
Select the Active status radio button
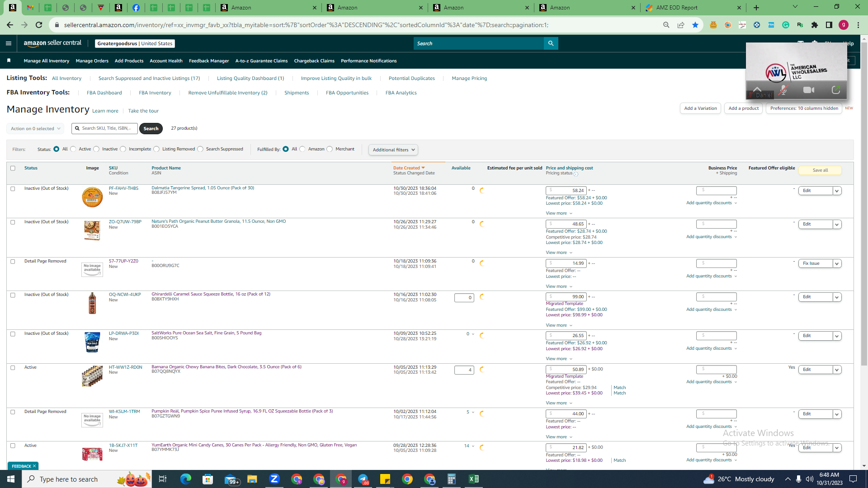pyautogui.click(x=73, y=149)
